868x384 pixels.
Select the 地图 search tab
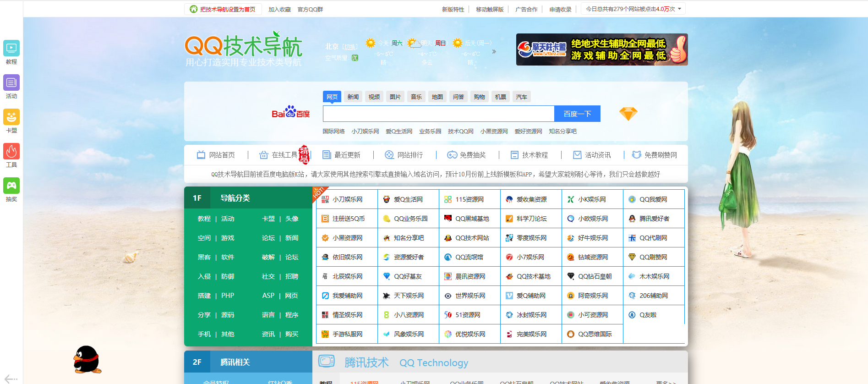[x=437, y=97]
